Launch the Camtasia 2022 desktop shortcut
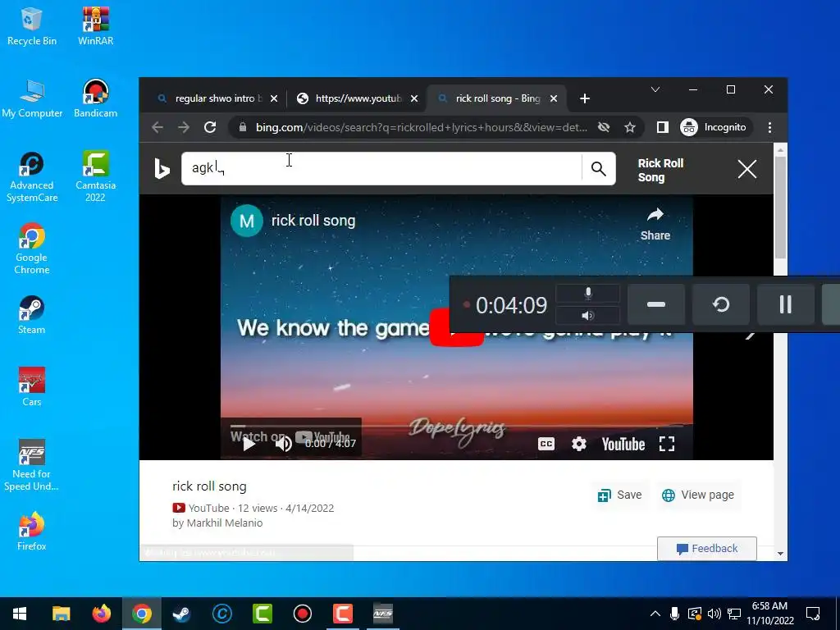This screenshot has height=630, width=840. tap(95, 177)
